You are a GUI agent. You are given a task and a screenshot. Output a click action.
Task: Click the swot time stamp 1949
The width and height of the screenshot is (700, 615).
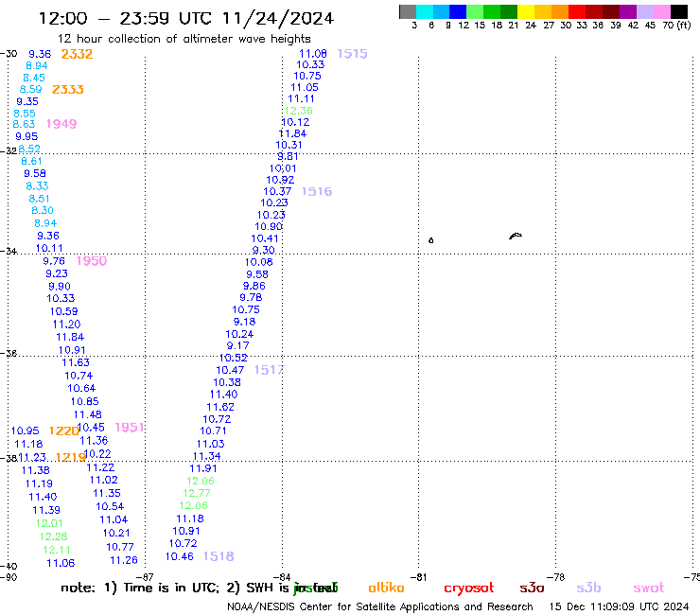tap(61, 124)
